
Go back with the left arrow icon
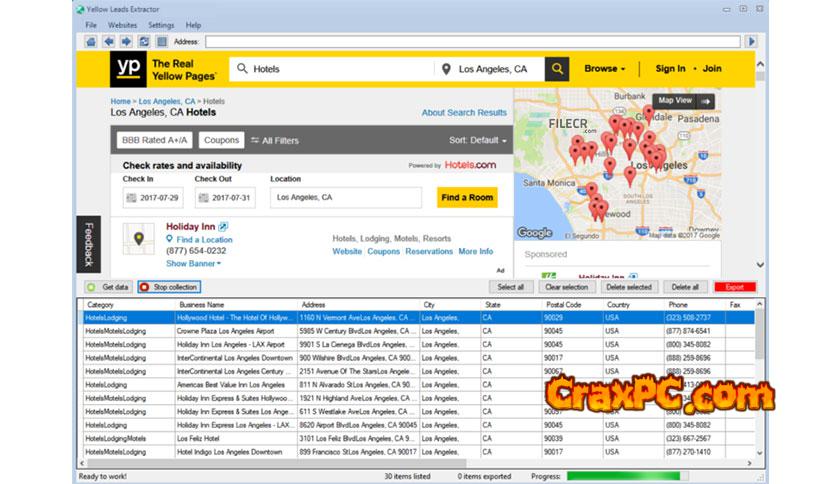109,42
